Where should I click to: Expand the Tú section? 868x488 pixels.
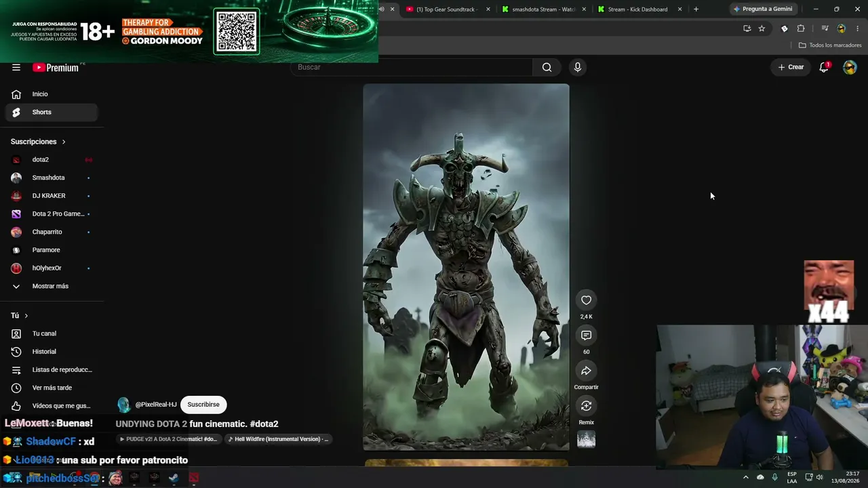(x=20, y=316)
